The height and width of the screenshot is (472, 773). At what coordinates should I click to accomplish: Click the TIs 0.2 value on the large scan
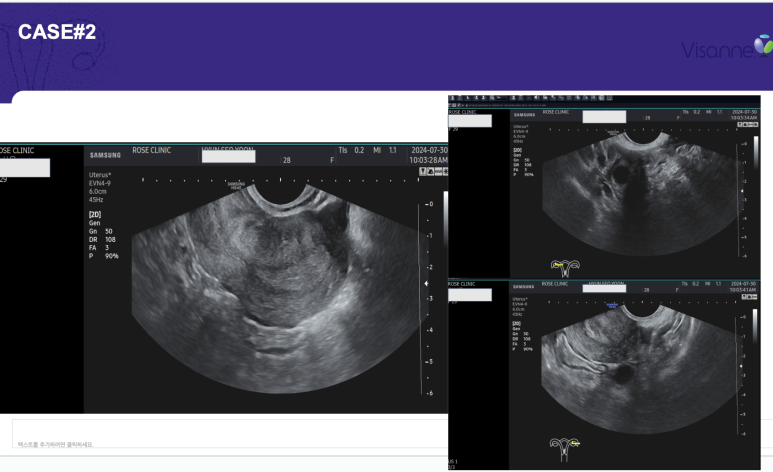351,150
